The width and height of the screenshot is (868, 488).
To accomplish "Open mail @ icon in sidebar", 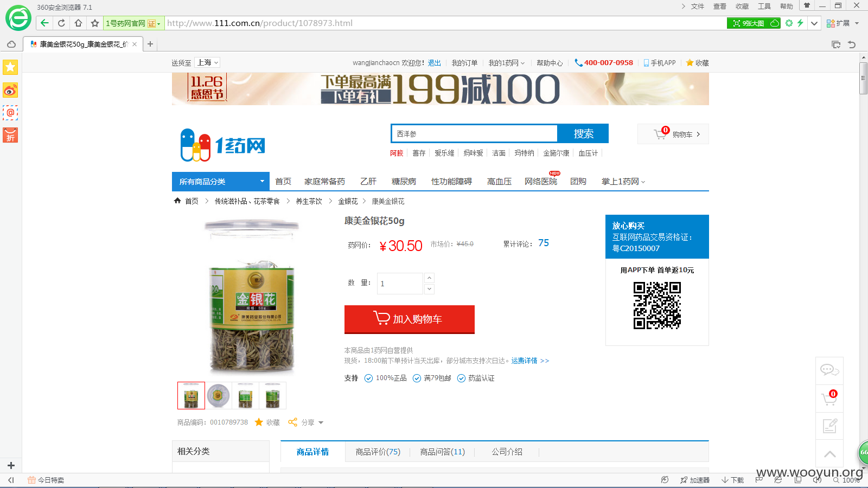I will coord(10,113).
